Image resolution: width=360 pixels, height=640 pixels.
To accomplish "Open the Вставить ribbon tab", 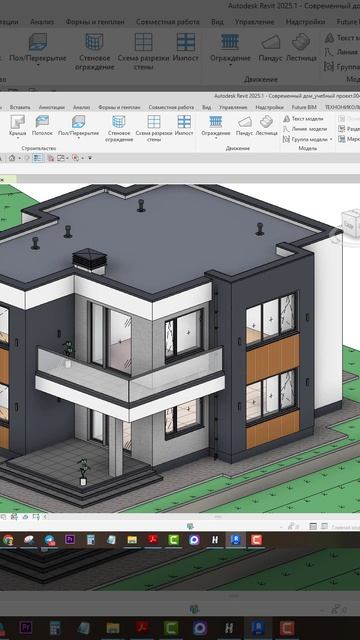I will (20, 107).
